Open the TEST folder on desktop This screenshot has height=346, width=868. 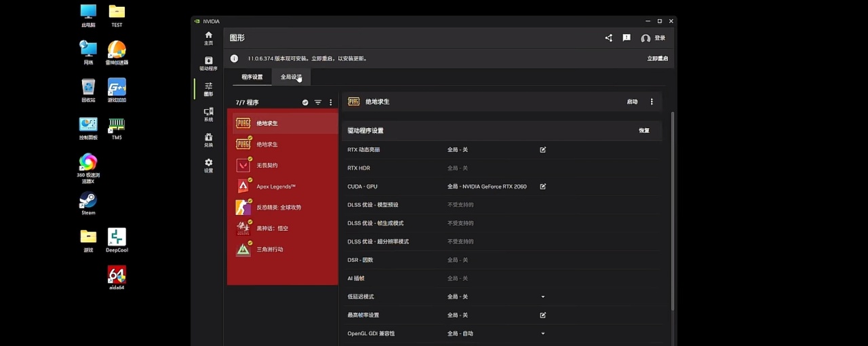(117, 15)
